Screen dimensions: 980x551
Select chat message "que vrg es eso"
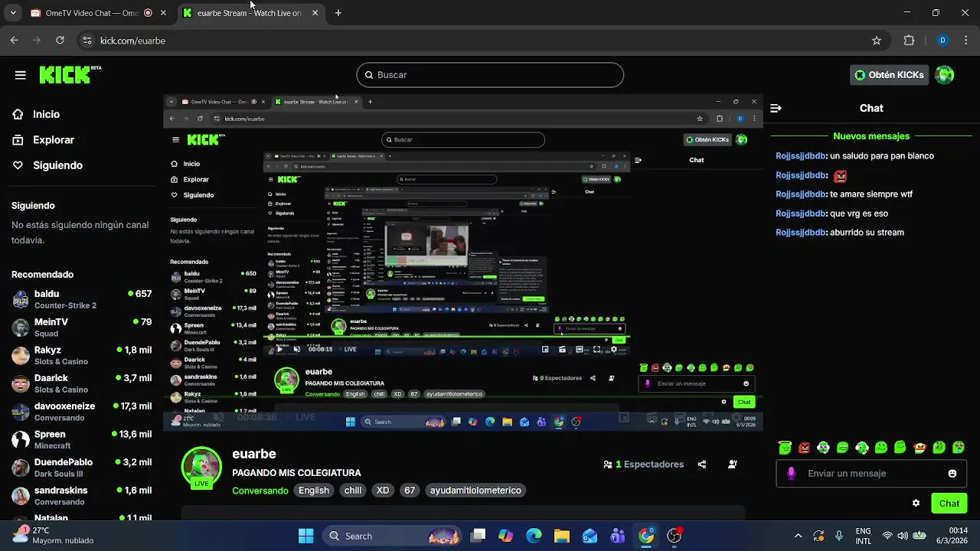(x=859, y=214)
